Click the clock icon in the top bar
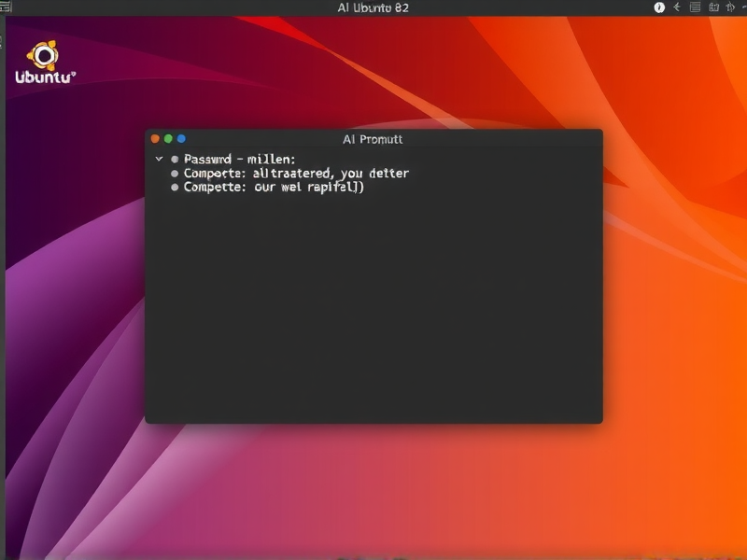 (659, 7)
